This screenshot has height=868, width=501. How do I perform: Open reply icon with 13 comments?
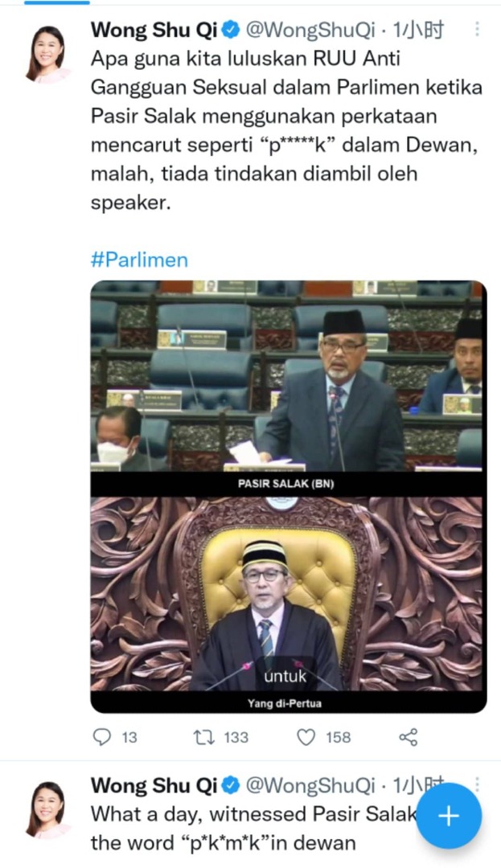click(102, 737)
